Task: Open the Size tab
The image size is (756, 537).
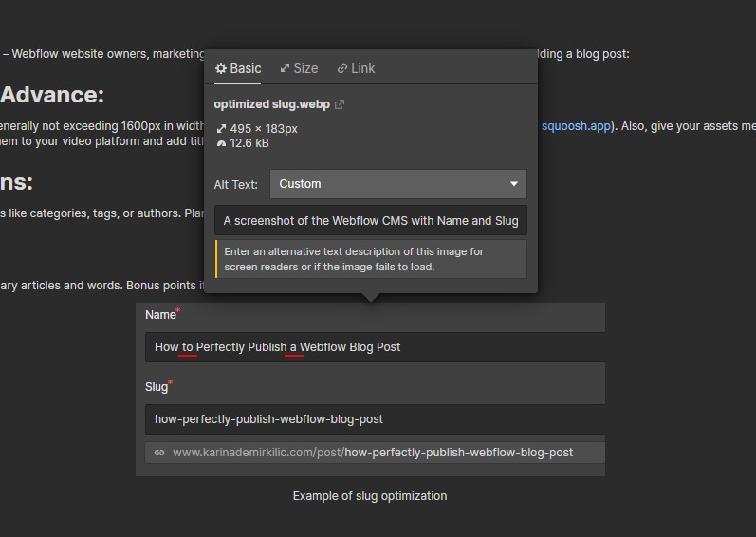Action: pyautogui.click(x=299, y=68)
